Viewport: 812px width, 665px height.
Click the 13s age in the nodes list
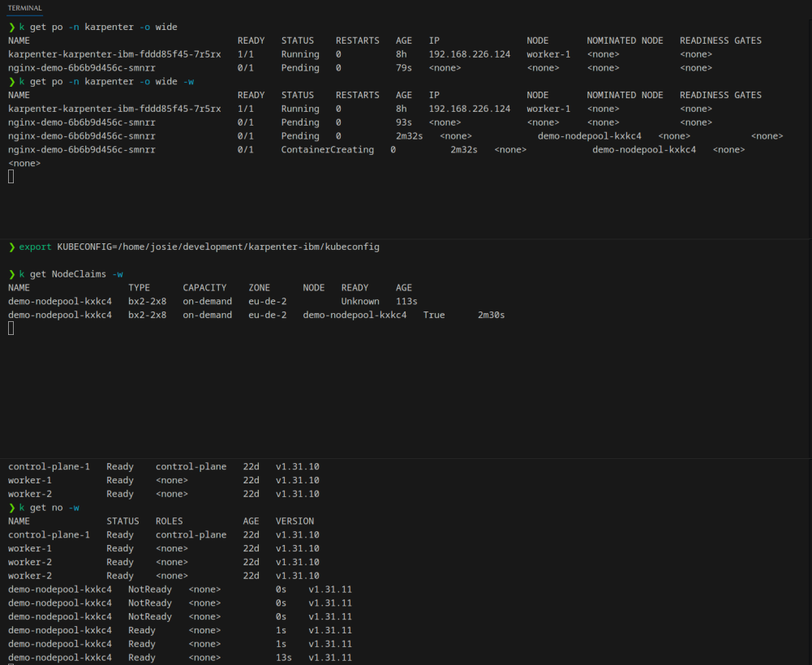click(x=283, y=658)
